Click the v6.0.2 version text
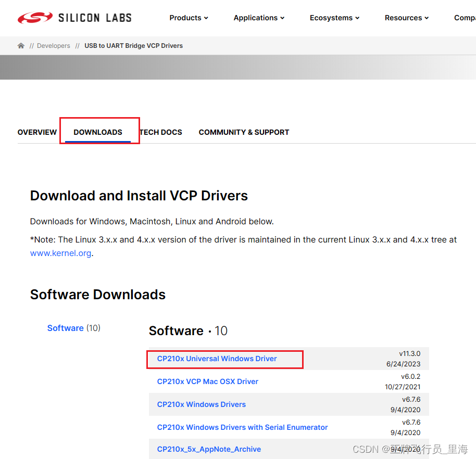 pos(410,376)
